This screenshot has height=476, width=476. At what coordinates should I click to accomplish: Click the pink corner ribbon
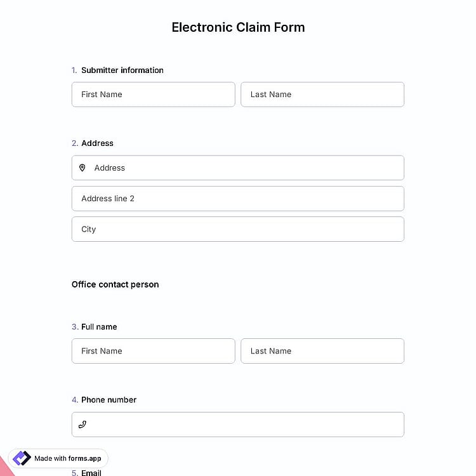point(6,467)
